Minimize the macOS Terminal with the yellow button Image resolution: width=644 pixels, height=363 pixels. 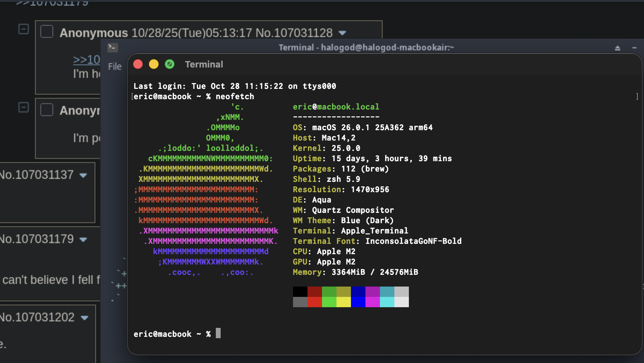154,64
